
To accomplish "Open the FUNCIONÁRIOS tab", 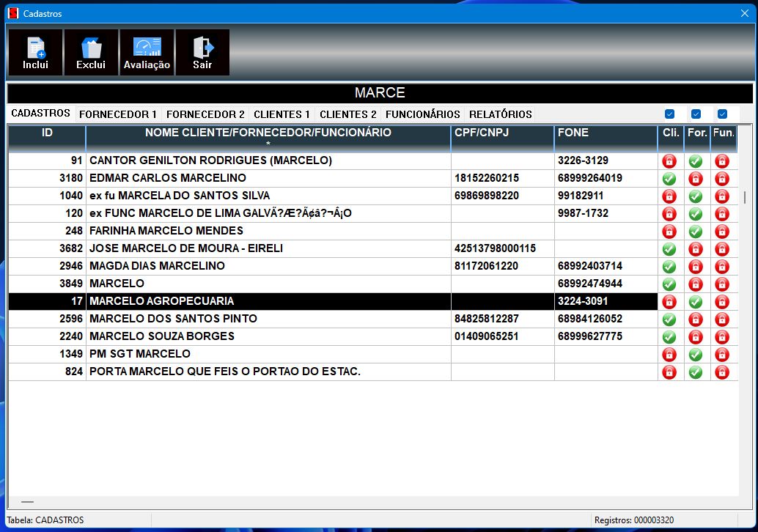I will pyautogui.click(x=422, y=114).
